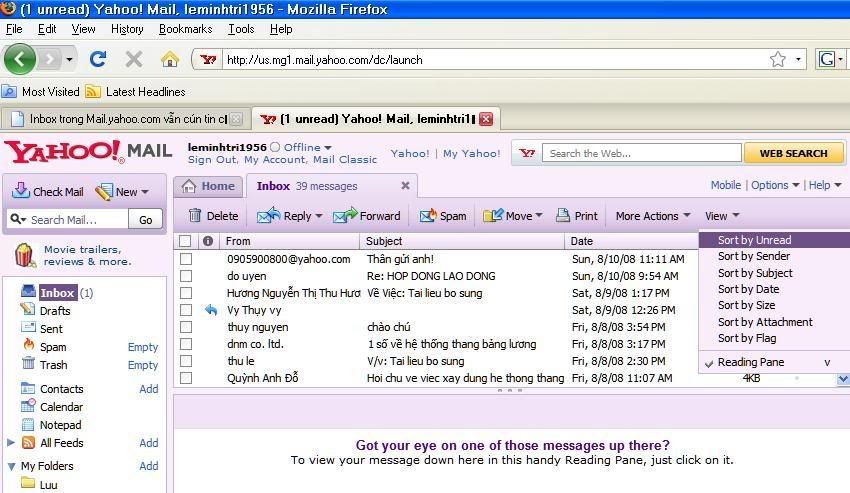Open the View dropdown menu

point(722,215)
